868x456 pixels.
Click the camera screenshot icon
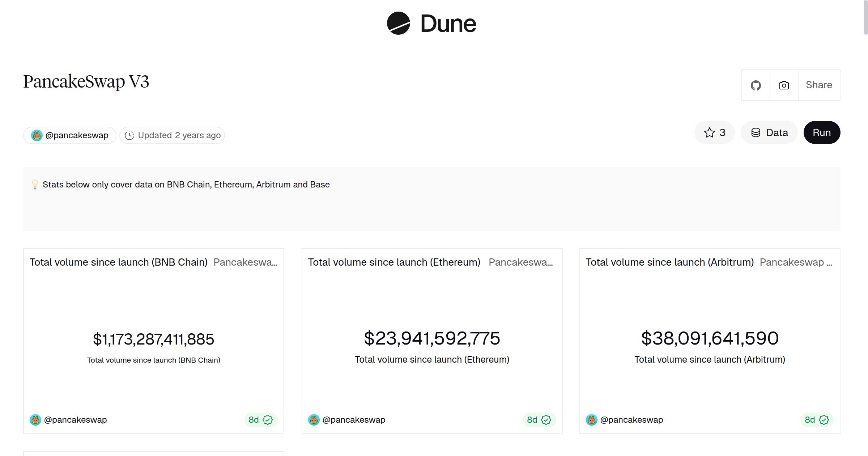pyautogui.click(x=784, y=85)
